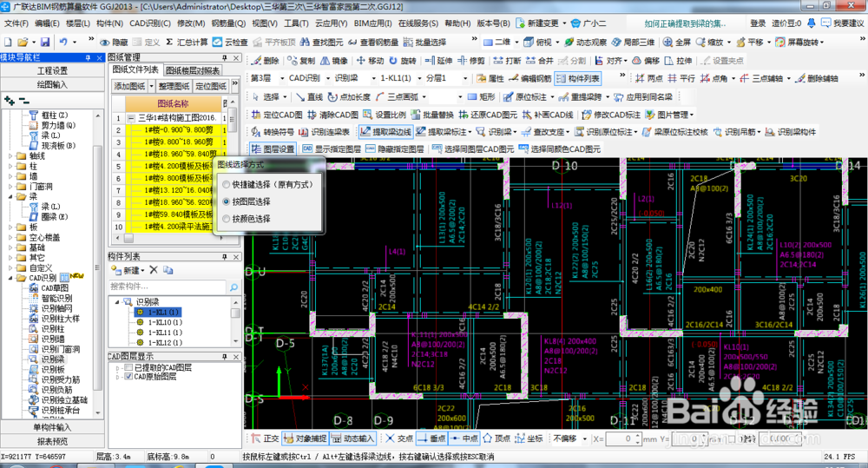Click 搜索构件 search field
This screenshot has width=868, height=468.
(168, 287)
